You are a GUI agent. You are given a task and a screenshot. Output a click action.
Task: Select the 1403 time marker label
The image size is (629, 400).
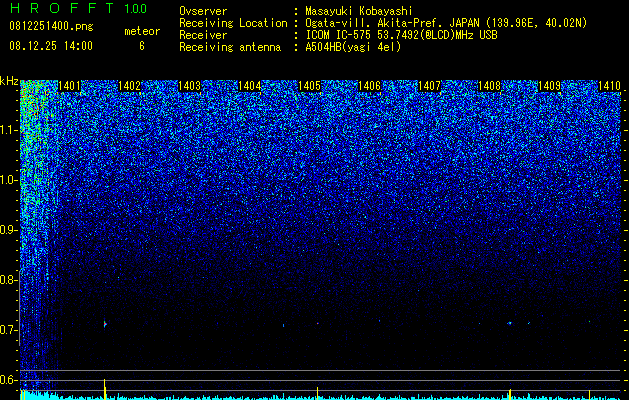189,85
